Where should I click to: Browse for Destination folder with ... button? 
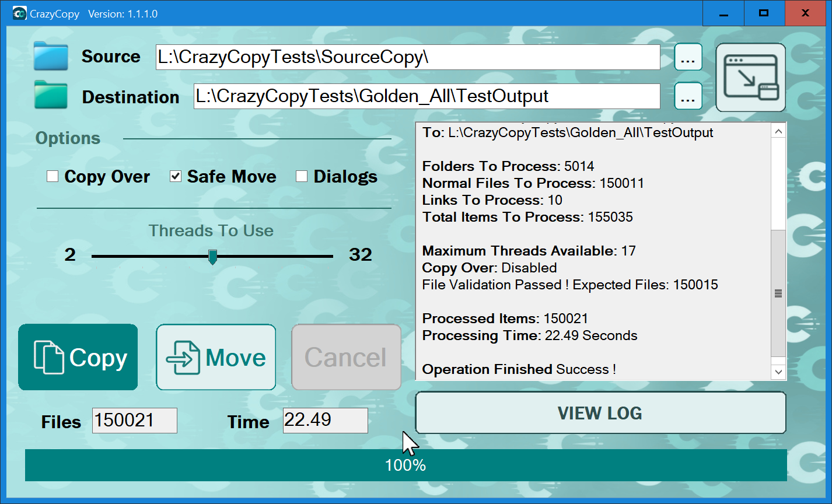688,96
